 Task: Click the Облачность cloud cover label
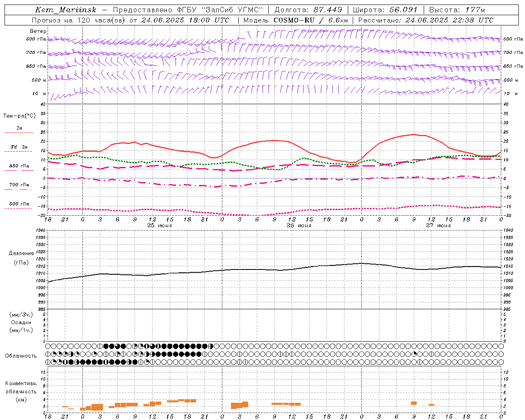(x=21, y=356)
